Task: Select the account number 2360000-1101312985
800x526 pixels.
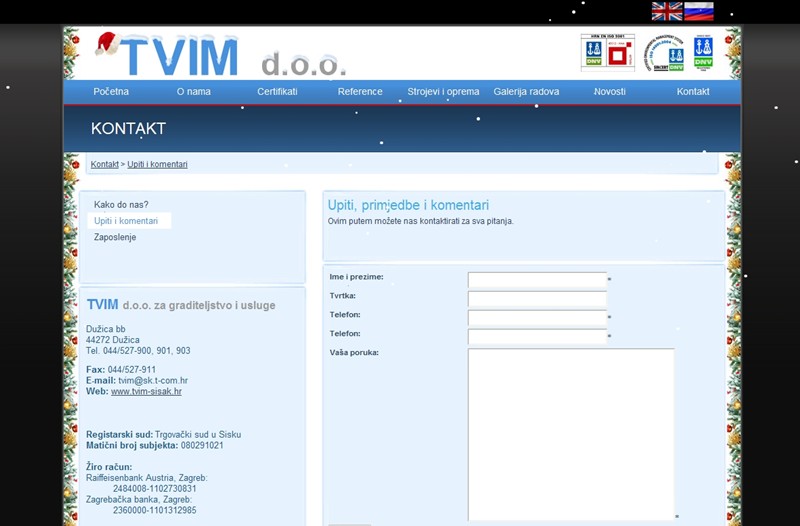Action: click(155, 510)
